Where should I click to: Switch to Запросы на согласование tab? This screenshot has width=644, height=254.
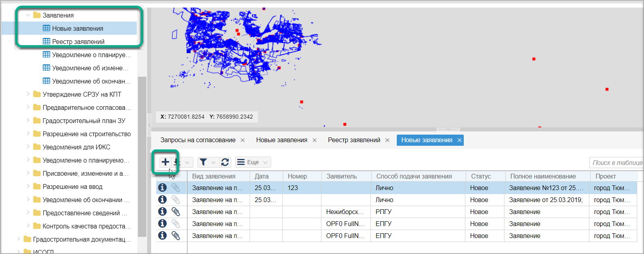pos(198,140)
